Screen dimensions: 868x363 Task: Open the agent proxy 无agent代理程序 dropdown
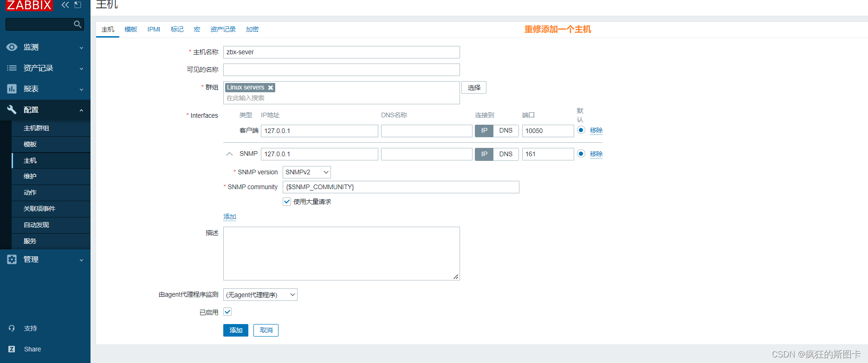[x=260, y=295]
